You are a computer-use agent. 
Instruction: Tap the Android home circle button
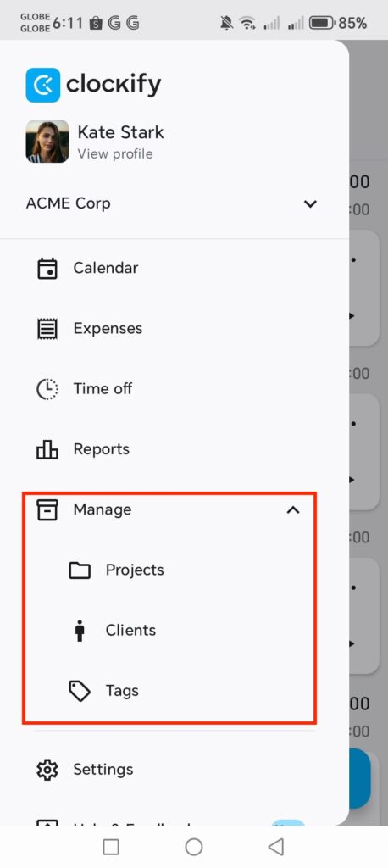coord(194,847)
